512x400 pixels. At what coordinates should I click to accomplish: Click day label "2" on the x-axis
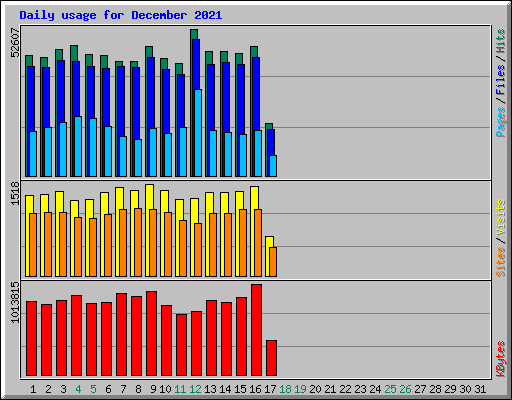[48, 389]
